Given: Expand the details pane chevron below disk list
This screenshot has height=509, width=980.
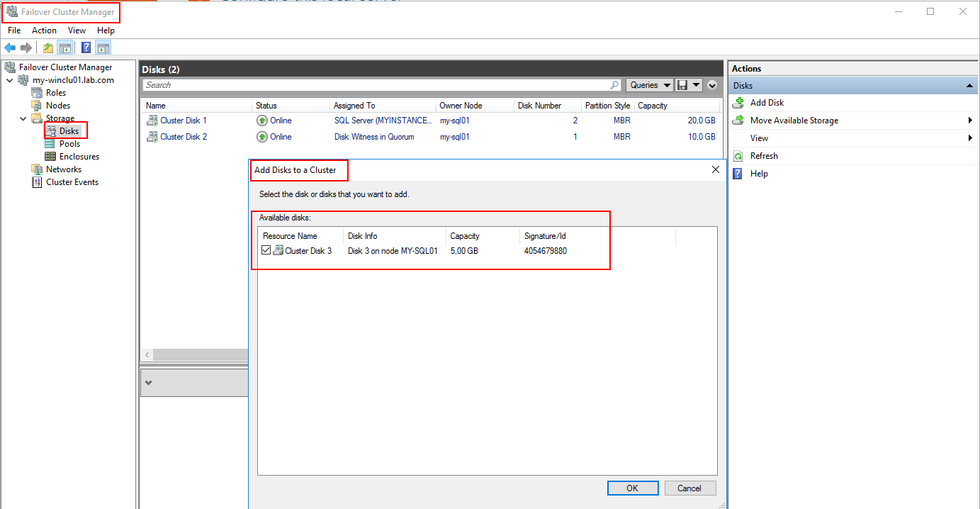Looking at the screenshot, I should (148, 383).
